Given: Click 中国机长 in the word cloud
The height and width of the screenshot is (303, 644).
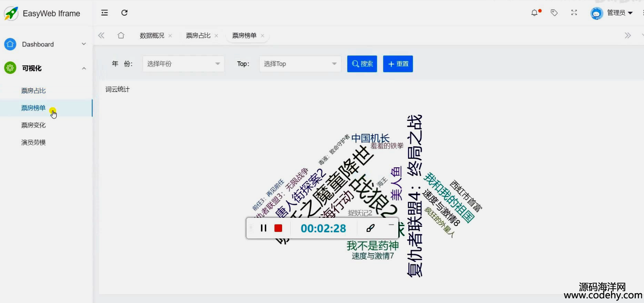Looking at the screenshot, I should (x=371, y=138).
